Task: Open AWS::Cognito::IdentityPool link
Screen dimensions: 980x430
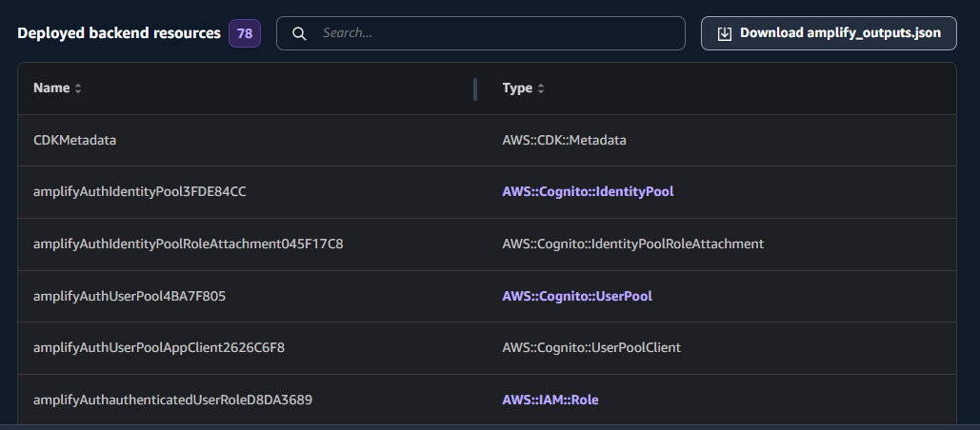Action: click(x=588, y=191)
